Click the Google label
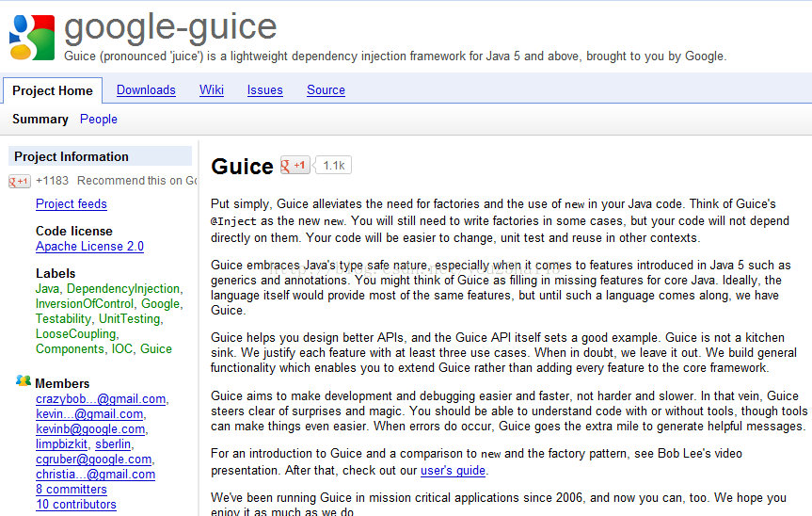Screen dimensions: 812x516 click(x=161, y=303)
